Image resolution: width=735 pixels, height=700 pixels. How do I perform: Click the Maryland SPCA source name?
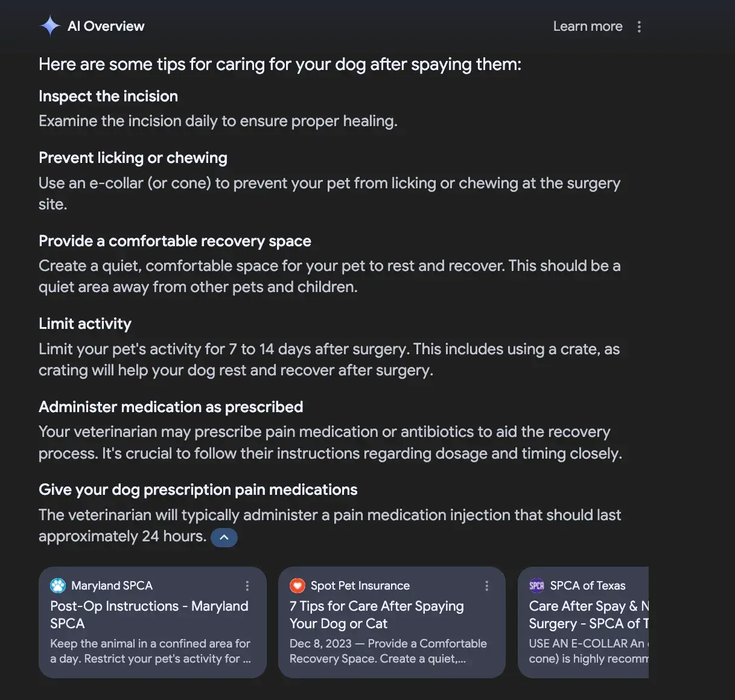112,585
